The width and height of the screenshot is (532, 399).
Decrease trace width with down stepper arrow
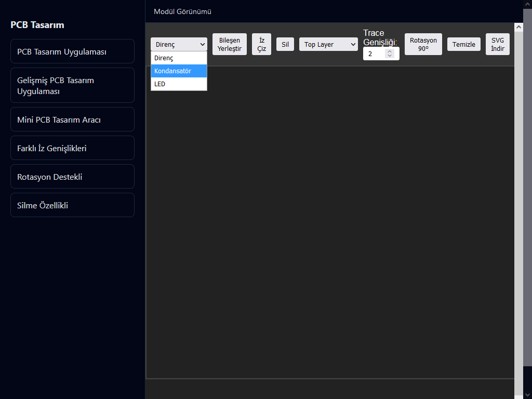pos(390,56)
